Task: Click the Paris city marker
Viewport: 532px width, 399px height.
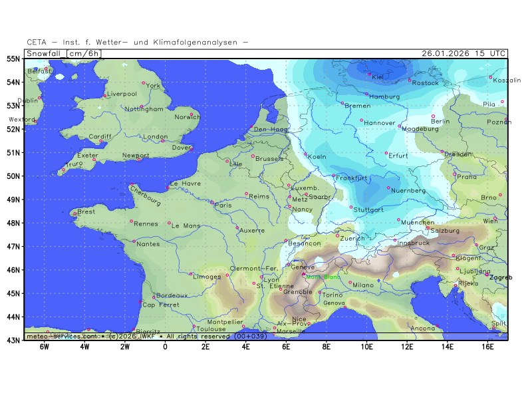Action: click(x=212, y=202)
